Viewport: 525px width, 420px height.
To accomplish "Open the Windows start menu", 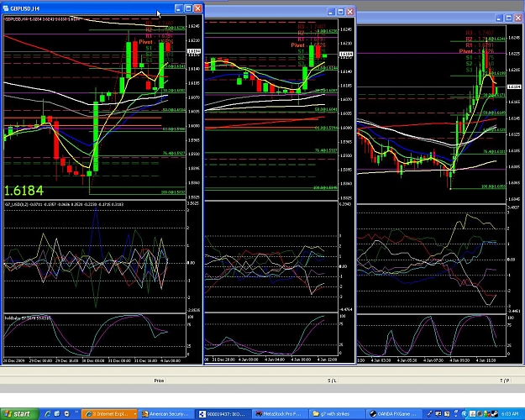I will click(19, 414).
